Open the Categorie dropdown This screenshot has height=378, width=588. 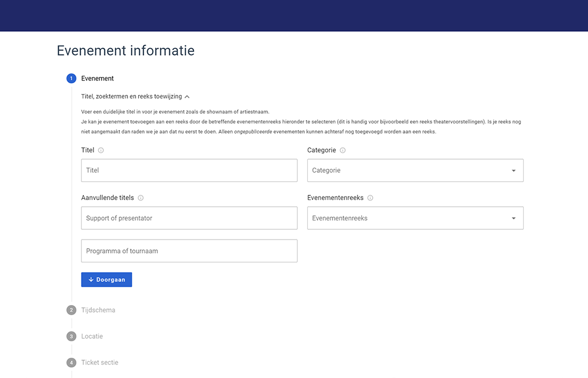[x=415, y=171]
